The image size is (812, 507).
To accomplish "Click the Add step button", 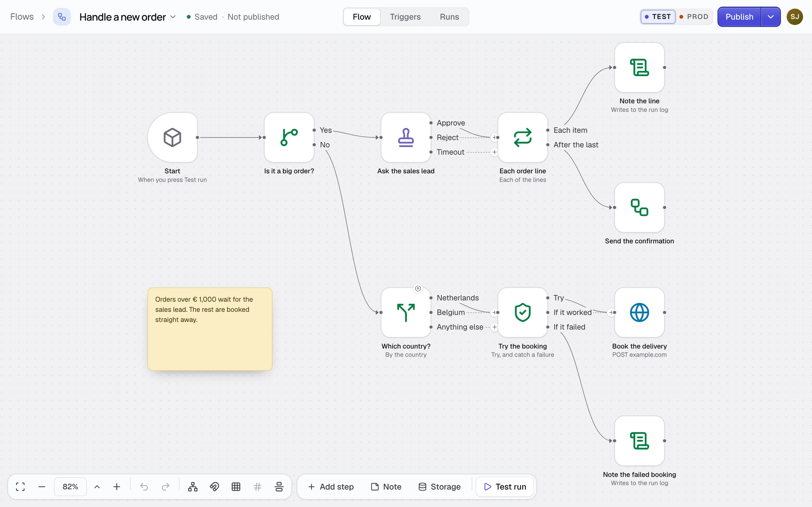I will (x=331, y=486).
